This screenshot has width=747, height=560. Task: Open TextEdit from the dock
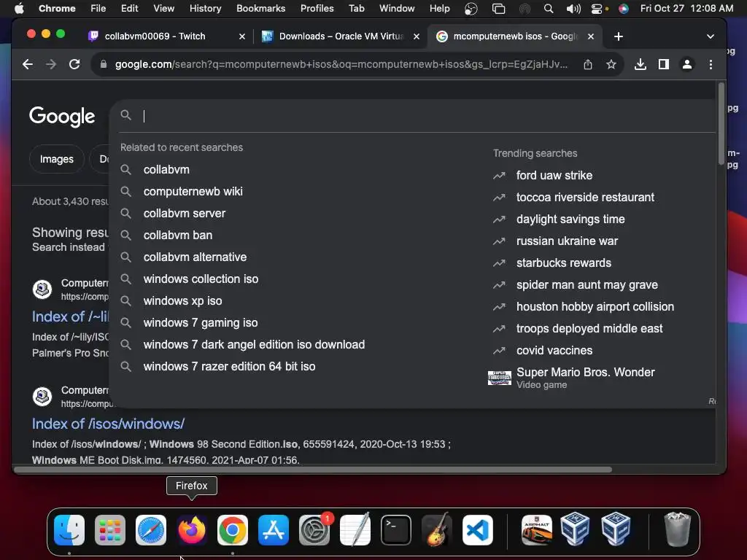coord(355,529)
